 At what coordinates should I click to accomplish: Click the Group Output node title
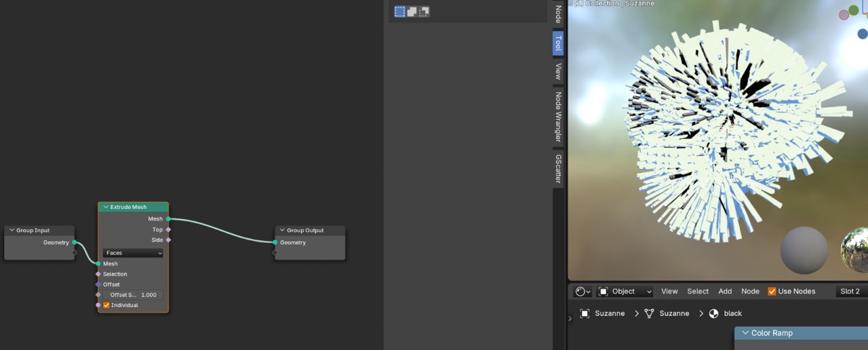[305, 231]
